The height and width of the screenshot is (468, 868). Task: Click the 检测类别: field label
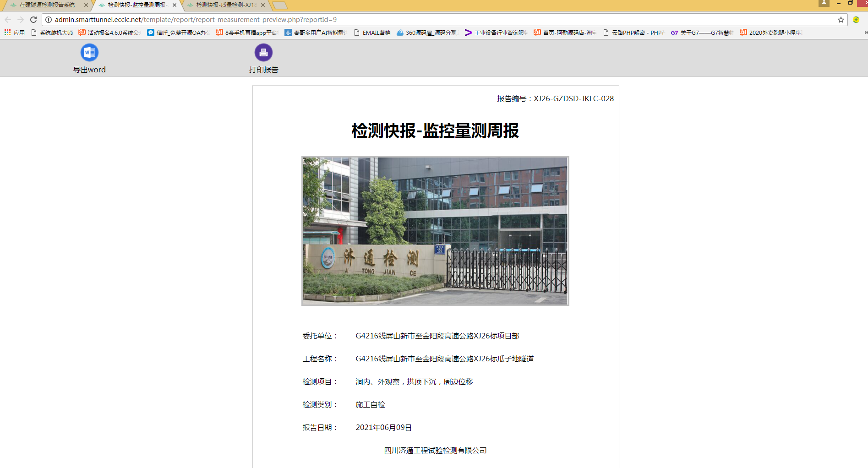click(320, 404)
